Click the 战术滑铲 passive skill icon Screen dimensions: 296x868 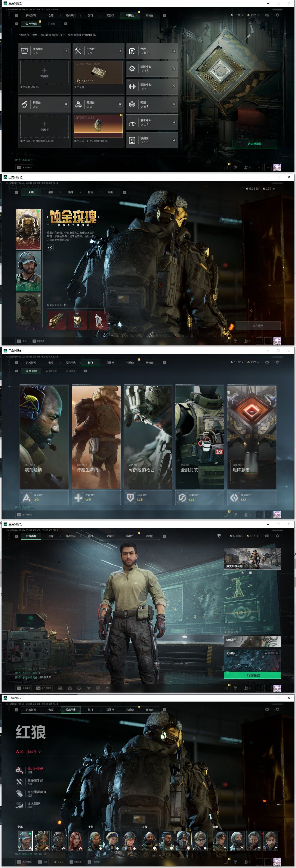coord(19,805)
